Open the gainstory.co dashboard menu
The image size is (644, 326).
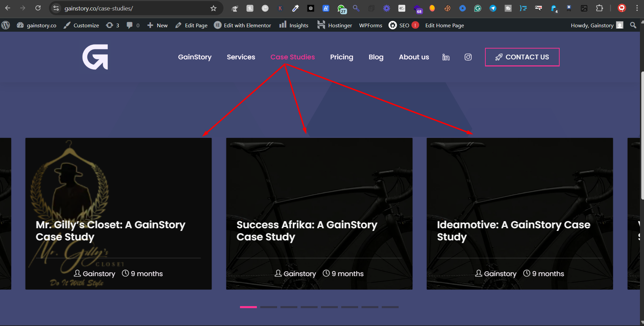(36, 25)
